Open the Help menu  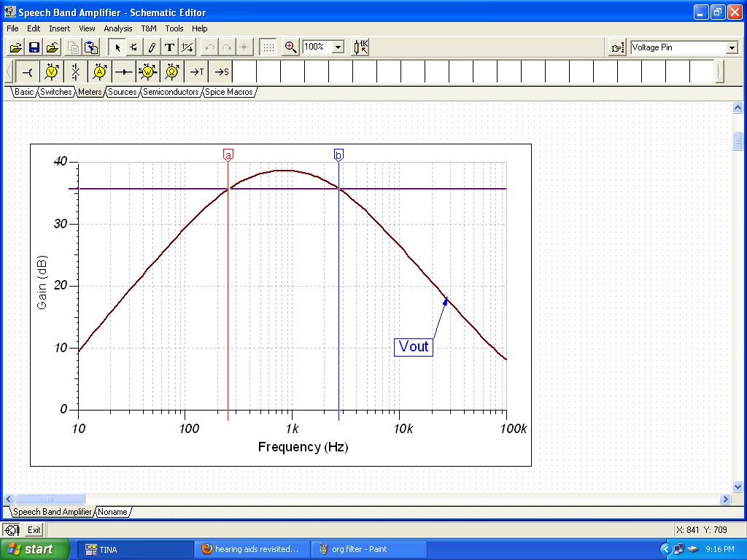(x=200, y=28)
